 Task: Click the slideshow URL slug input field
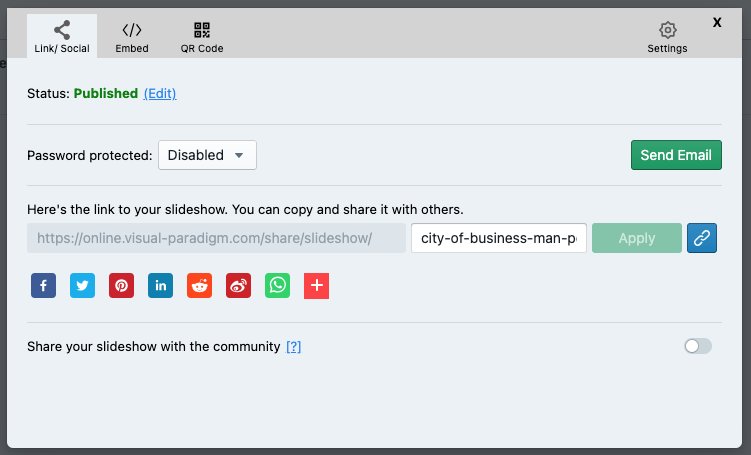(498, 238)
